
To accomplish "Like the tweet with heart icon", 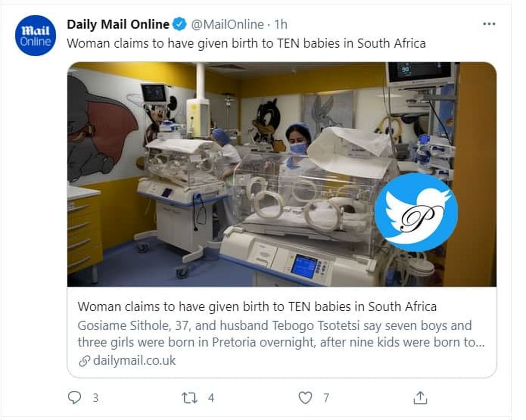I will 305,398.
